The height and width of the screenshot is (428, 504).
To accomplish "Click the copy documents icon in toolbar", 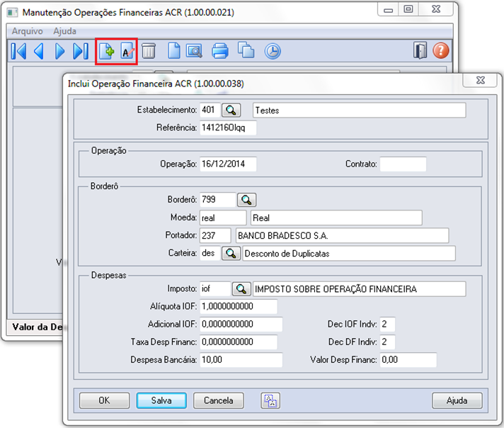I will coord(246,50).
